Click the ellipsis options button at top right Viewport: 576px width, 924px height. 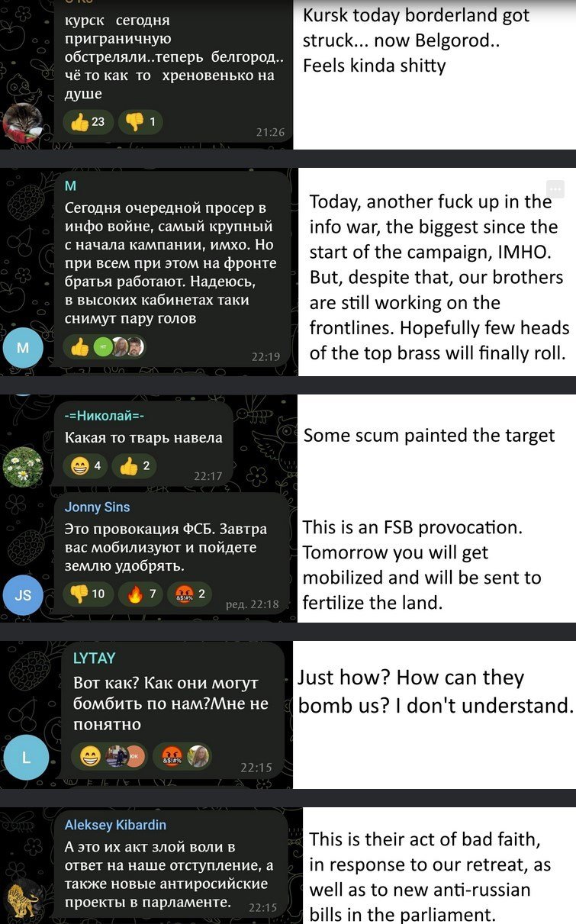tap(555, 188)
